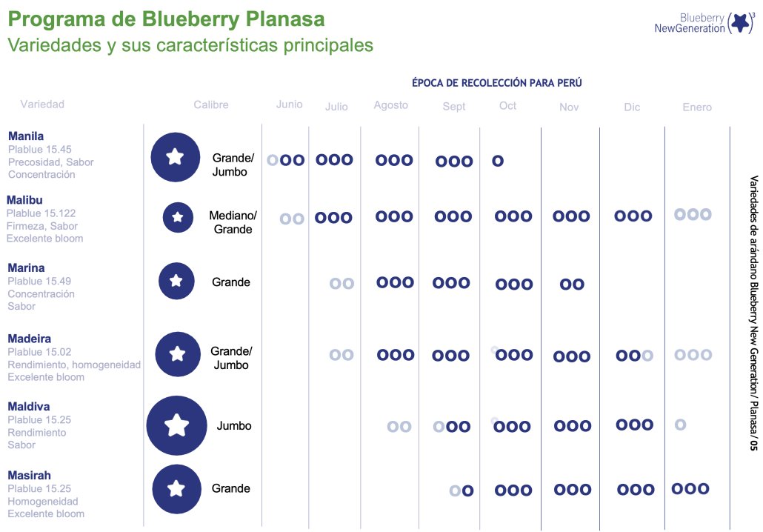Click the Manila variety name
The height and width of the screenshot is (532, 763).
pyautogui.click(x=26, y=136)
